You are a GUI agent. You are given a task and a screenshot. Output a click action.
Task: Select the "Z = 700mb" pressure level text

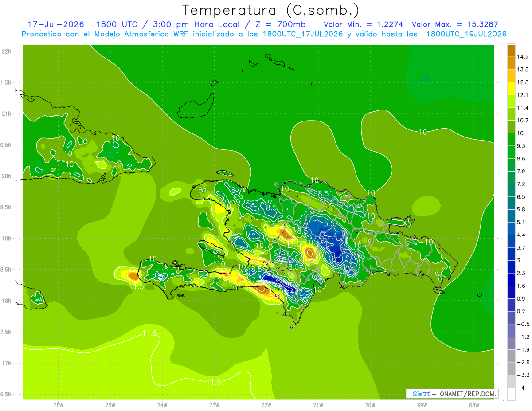pos(281,24)
